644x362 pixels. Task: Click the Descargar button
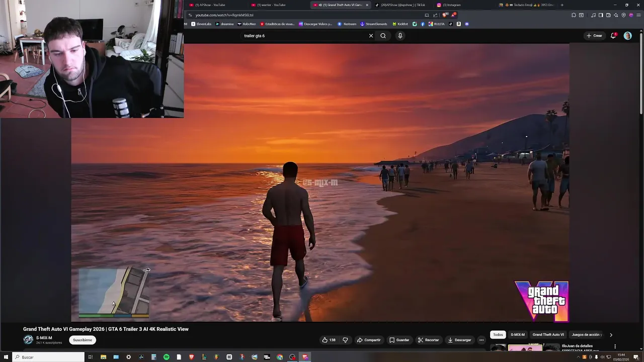[x=459, y=340]
